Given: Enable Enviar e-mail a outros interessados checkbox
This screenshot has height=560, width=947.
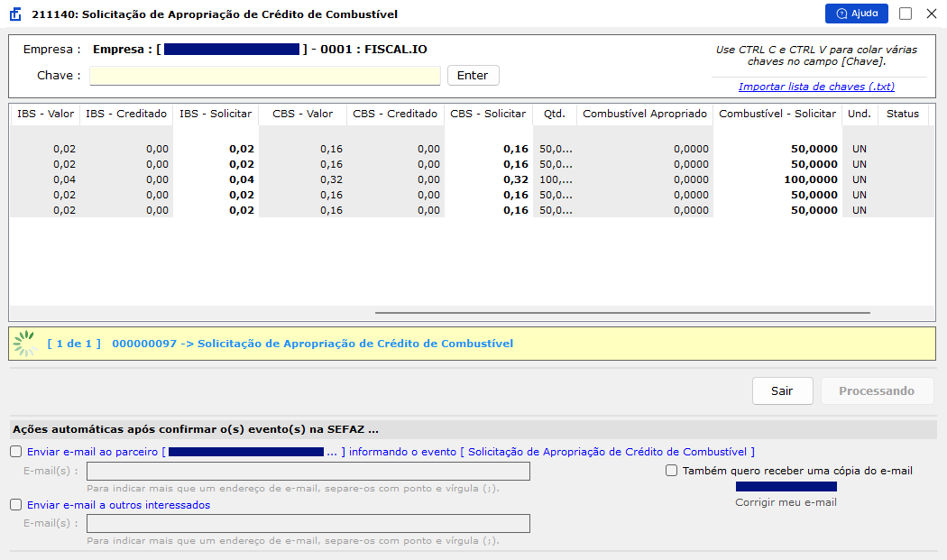Looking at the screenshot, I should 15,504.
